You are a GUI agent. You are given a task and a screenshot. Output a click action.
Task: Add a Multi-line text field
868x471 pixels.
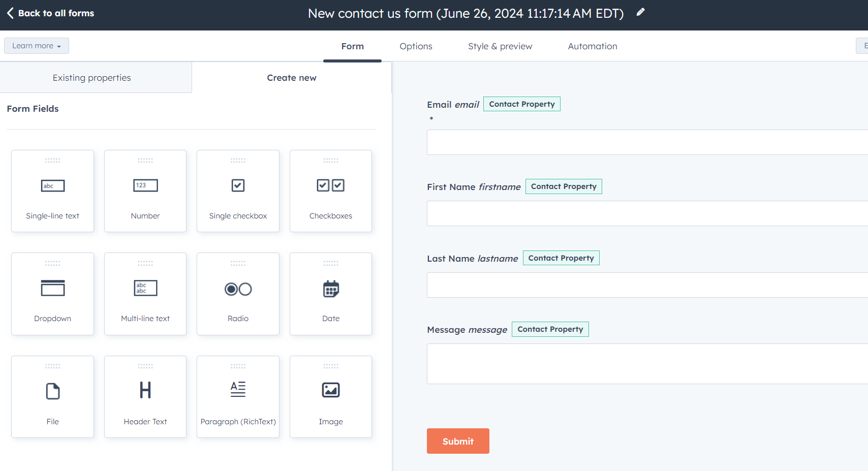[145, 294]
